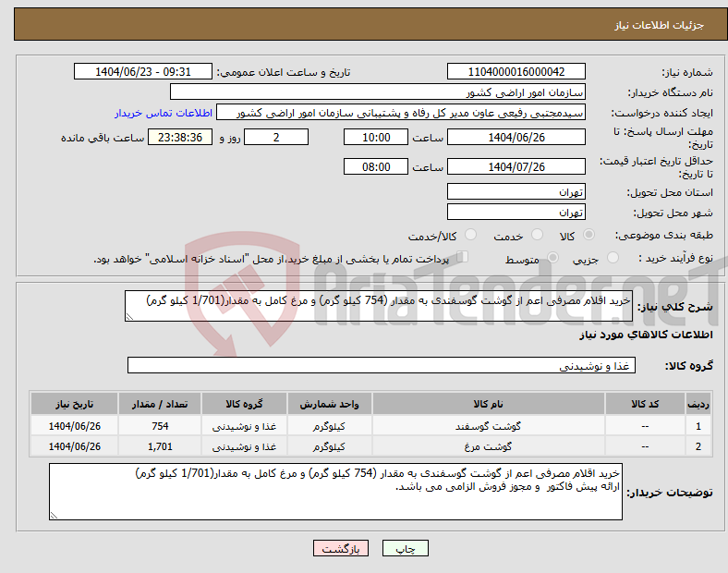728x573 pixels.
Task: Click the need date in گوشت گوسفند row
Action: [74, 426]
